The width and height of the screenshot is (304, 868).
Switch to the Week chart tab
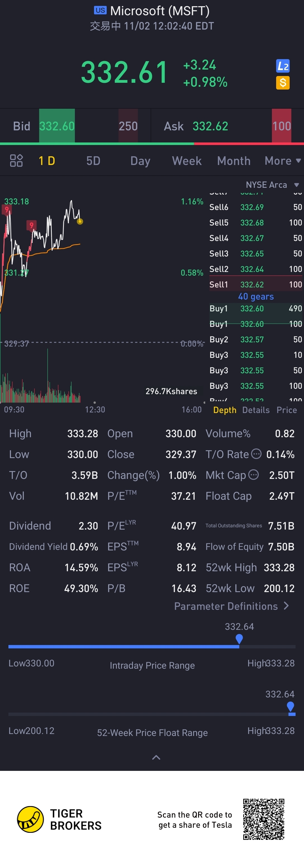187,161
